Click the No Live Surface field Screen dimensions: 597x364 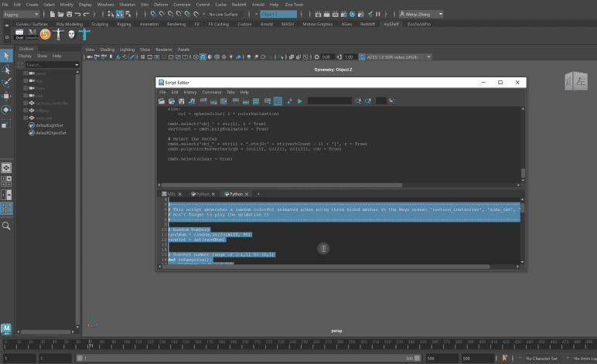(x=223, y=14)
